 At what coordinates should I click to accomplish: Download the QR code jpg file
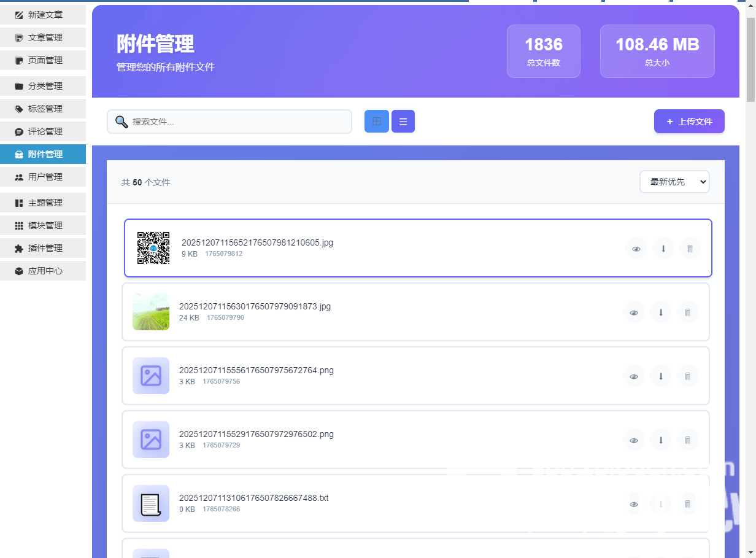[x=663, y=249]
